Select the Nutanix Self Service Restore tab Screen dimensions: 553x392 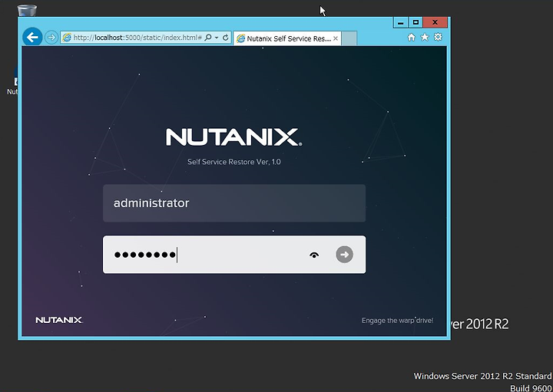point(286,38)
